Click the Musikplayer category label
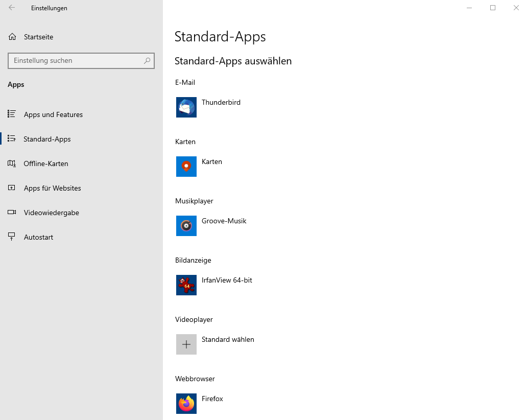526x420 pixels. tap(194, 201)
